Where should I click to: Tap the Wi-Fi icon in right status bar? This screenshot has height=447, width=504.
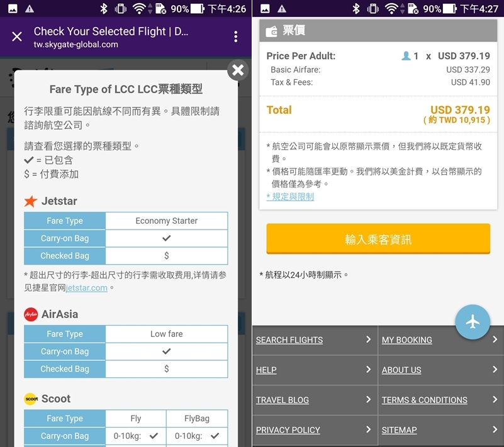391,9
